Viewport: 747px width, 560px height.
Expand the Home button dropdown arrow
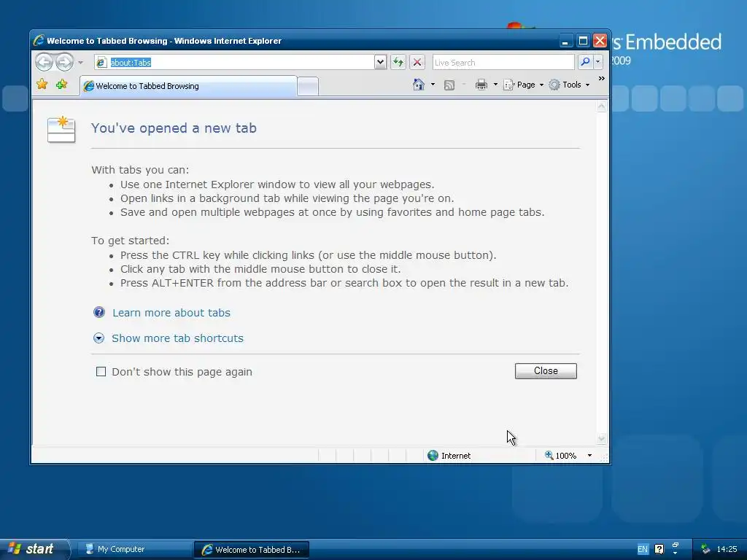433,85
